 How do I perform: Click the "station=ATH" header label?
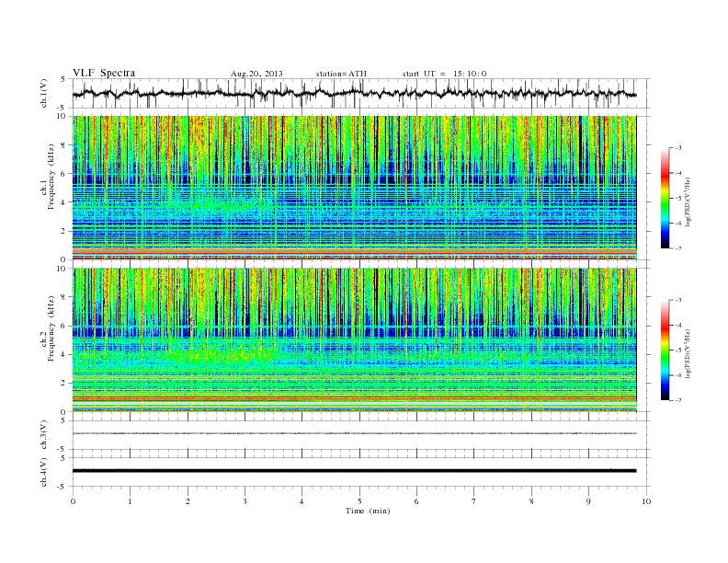point(341,74)
